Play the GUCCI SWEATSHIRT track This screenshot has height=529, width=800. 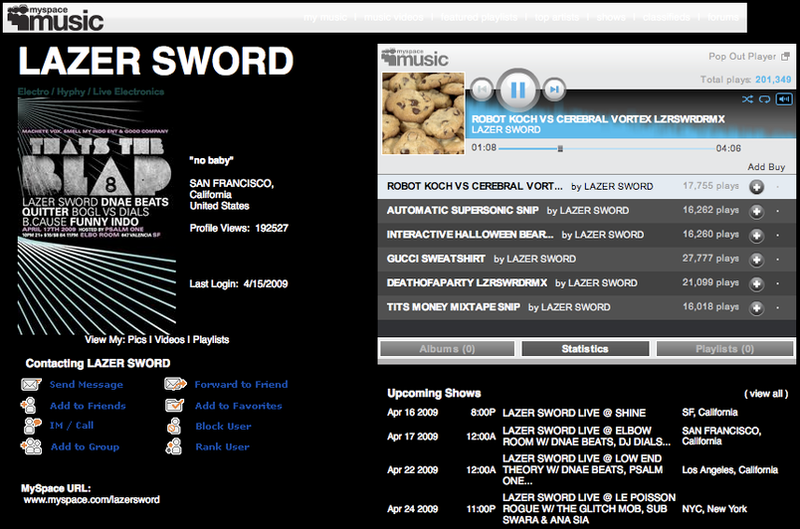tap(436, 259)
